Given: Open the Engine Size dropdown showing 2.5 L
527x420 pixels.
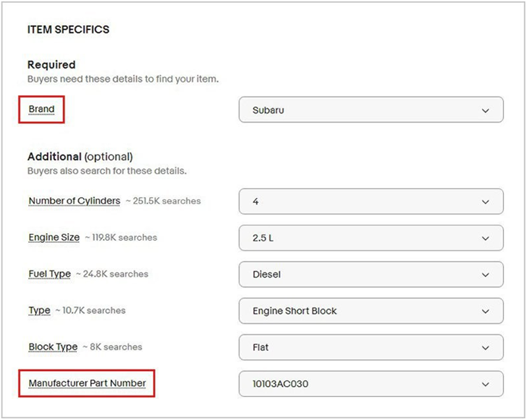Looking at the screenshot, I should [x=371, y=238].
